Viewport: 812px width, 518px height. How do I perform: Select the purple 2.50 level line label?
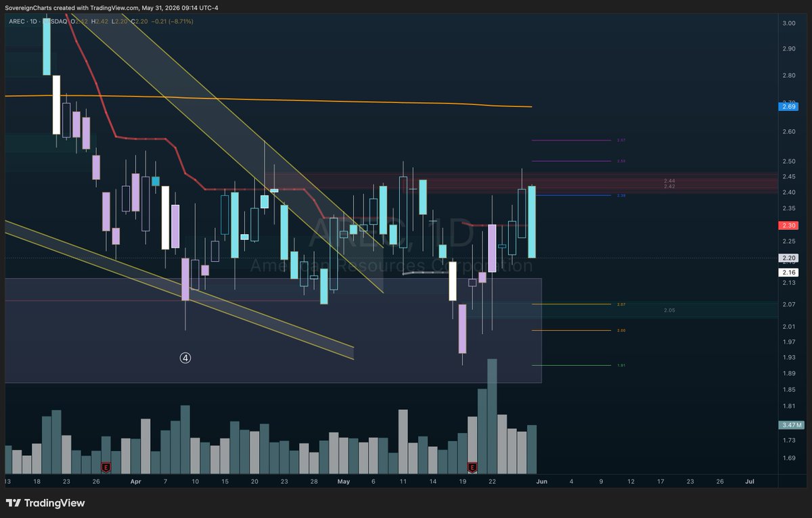[x=622, y=162]
